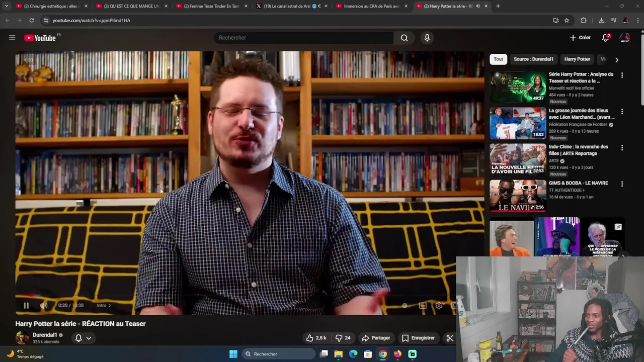Reload the current page
Image resolution: width=644 pixels, height=362 pixels.
tap(31, 20)
